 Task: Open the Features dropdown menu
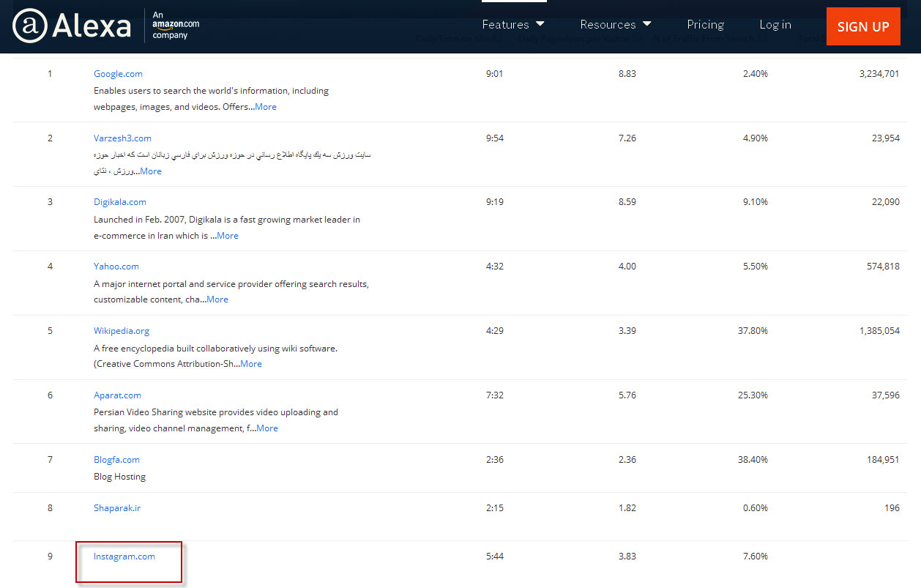pyautogui.click(x=513, y=25)
